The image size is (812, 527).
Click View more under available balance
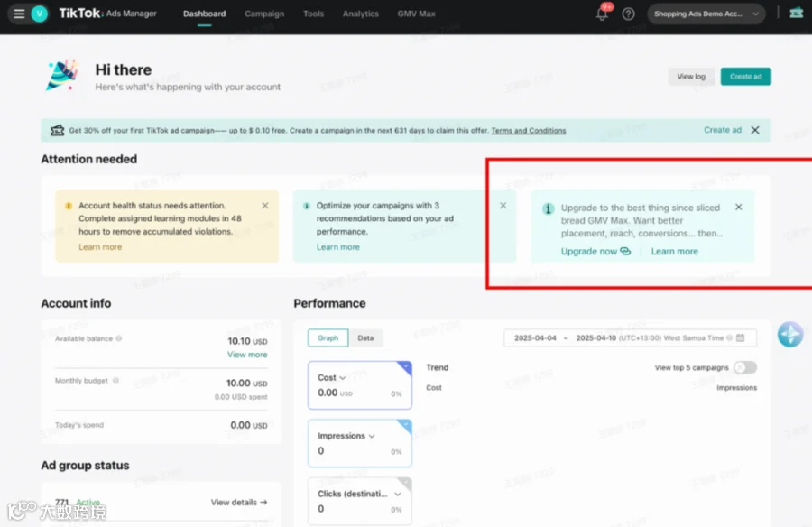click(247, 355)
